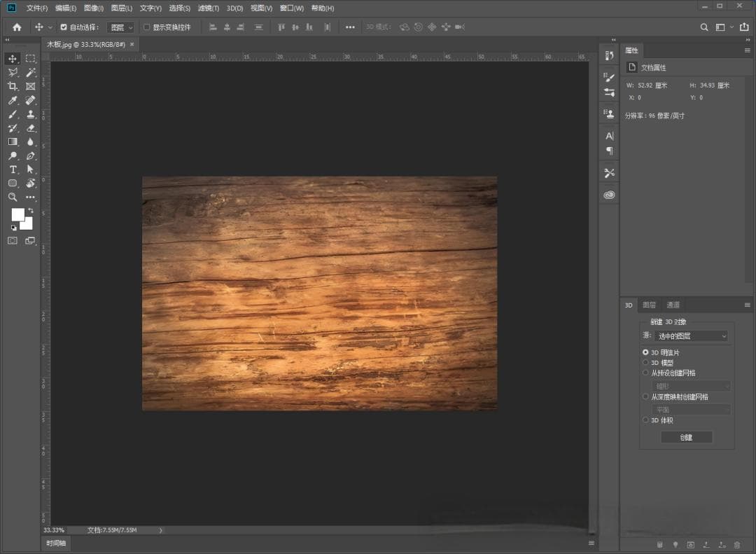Select the Eyedropper tool
The height and width of the screenshot is (554, 756).
tap(13, 100)
